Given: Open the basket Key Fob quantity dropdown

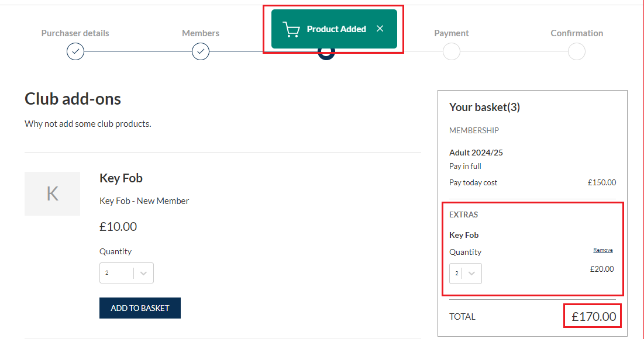Looking at the screenshot, I should tap(466, 274).
